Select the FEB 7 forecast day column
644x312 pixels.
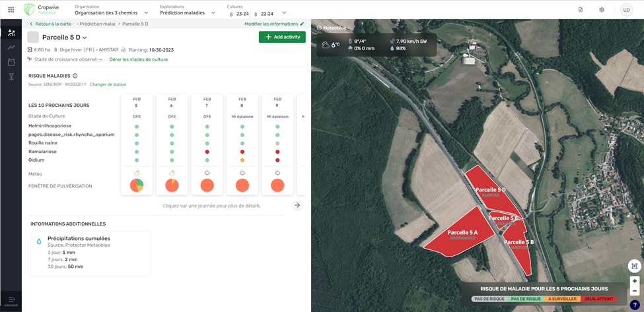click(x=207, y=144)
